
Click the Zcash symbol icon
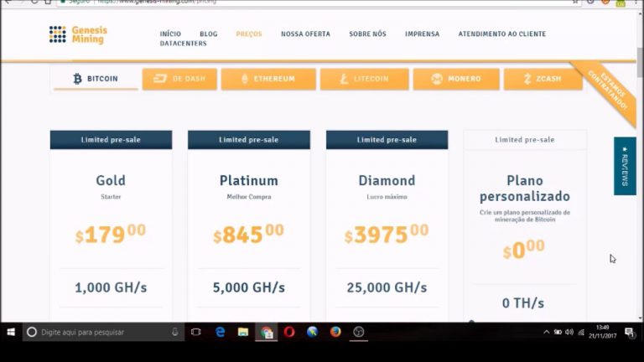(527, 79)
